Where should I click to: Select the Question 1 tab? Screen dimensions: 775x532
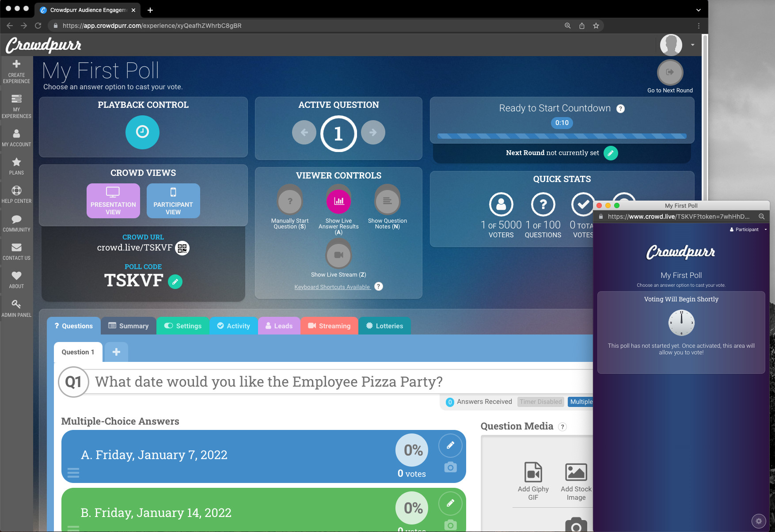[x=78, y=352]
